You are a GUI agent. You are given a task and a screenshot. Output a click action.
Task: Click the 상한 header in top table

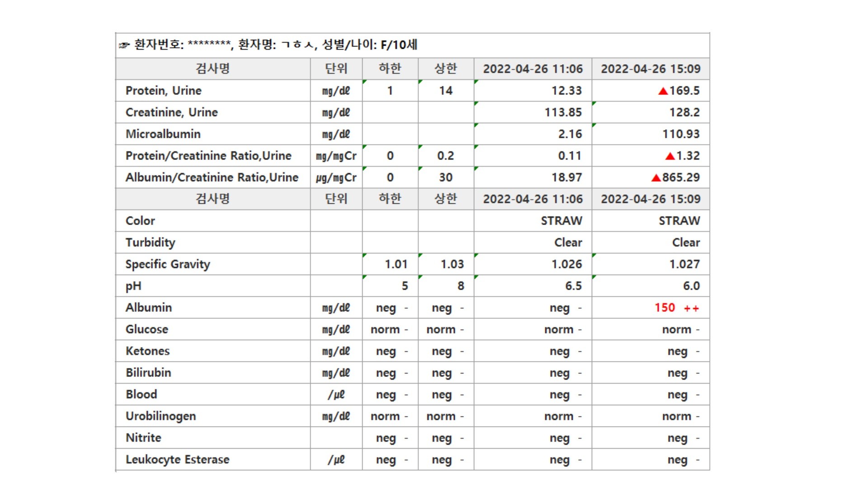pos(445,69)
